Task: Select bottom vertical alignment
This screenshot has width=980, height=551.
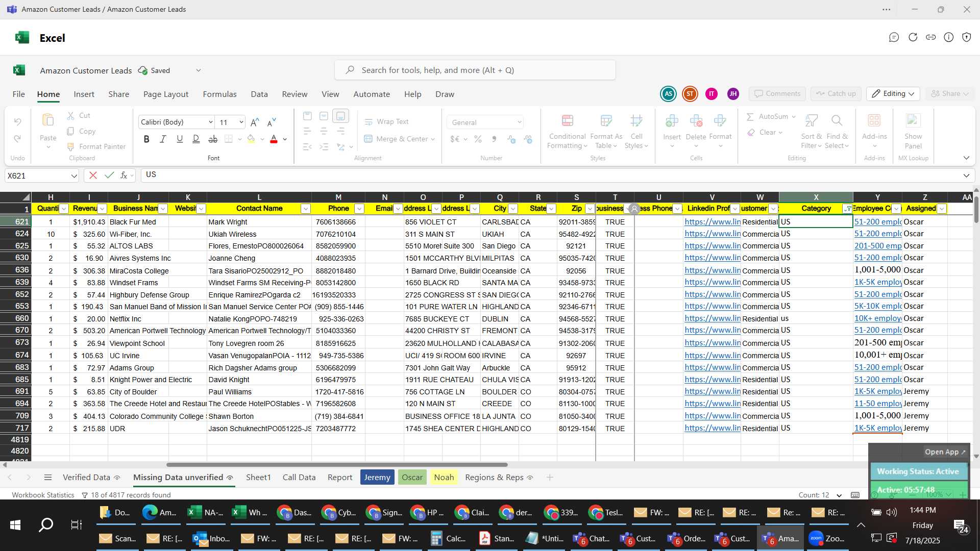Action: pyautogui.click(x=340, y=116)
